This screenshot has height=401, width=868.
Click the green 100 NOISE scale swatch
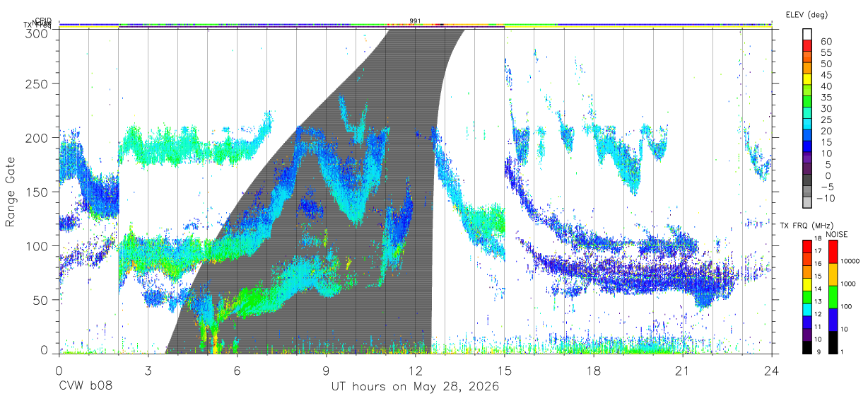pyautogui.click(x=833, y=296)
